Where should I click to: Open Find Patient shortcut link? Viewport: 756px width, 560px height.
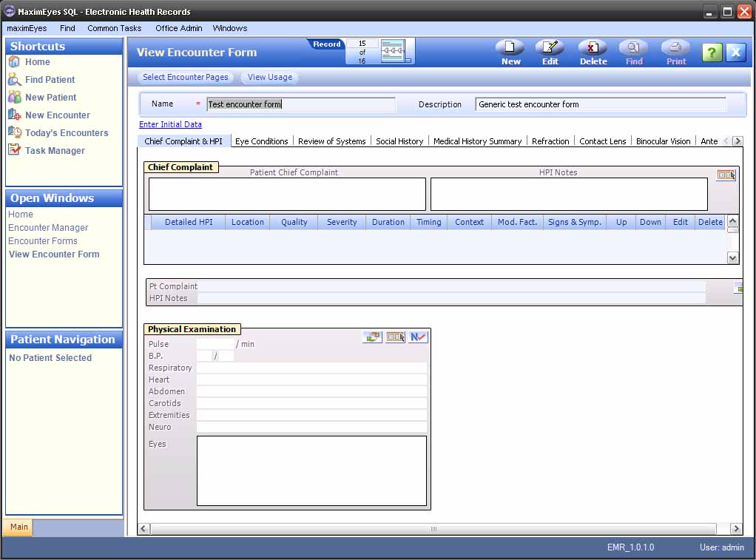coord(50,80)
